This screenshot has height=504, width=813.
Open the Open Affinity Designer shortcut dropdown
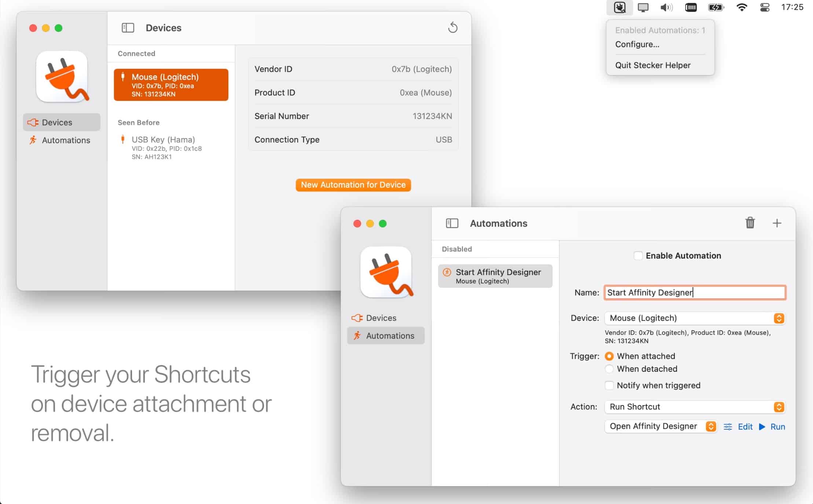[661, 426]
